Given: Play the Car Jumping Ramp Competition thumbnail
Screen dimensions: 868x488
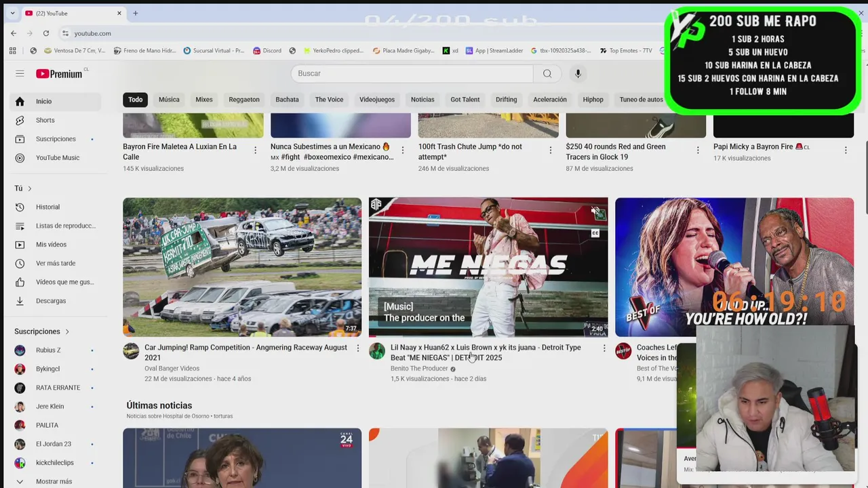Looking at the screenshot, I should pos(242,267).
